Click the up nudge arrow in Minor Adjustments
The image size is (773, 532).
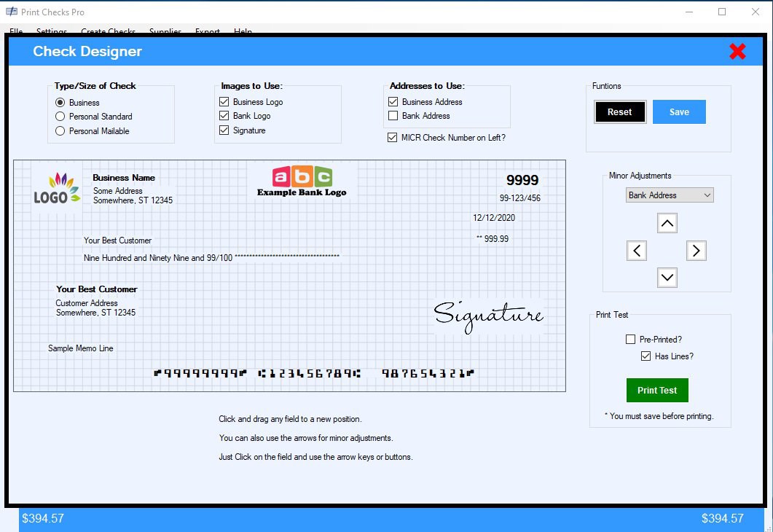click(x=667, y=223)
